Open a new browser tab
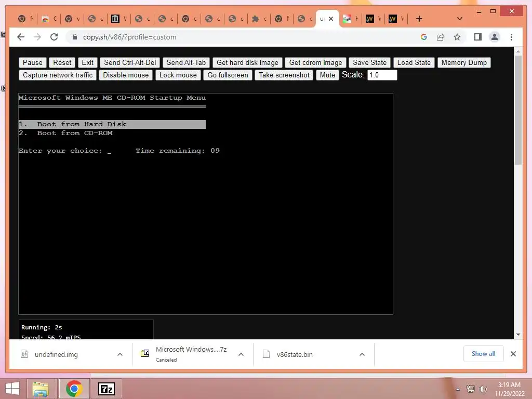This screenshot has height=399, width=532. 419,19
